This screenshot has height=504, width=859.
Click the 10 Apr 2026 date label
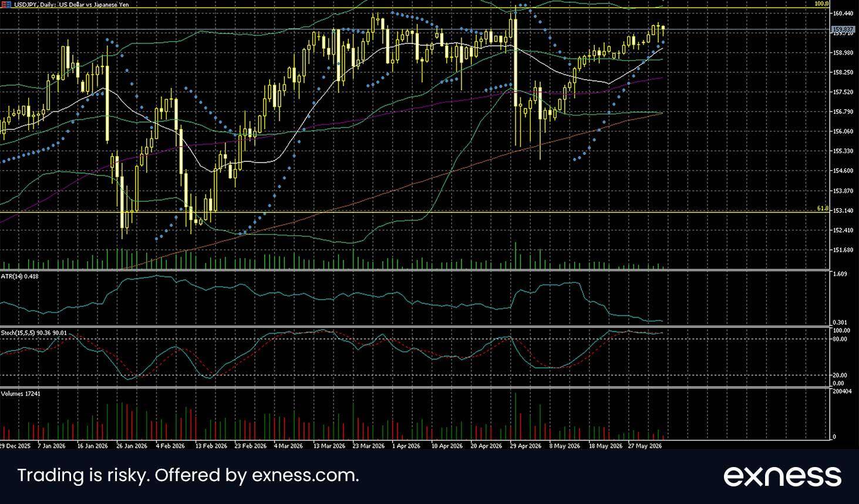click(x=447, y=446)
